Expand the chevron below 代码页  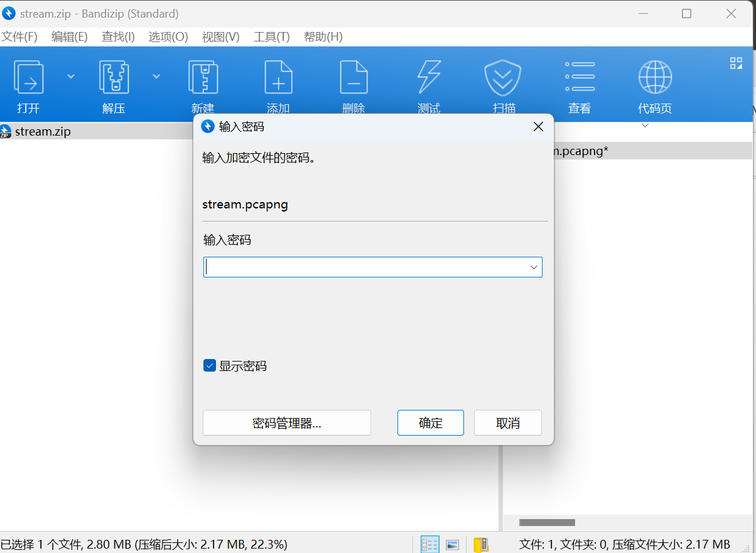[x=645, y=125]
